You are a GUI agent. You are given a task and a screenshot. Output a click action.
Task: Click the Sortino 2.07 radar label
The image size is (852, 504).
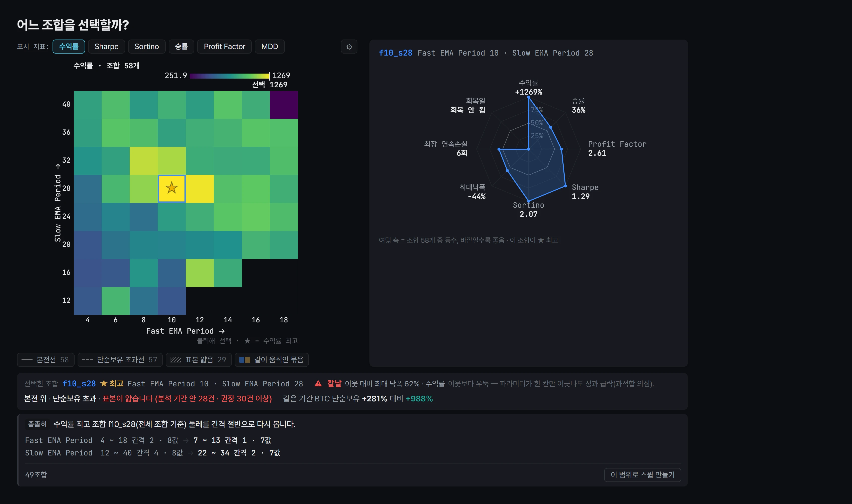coord(528,209)
